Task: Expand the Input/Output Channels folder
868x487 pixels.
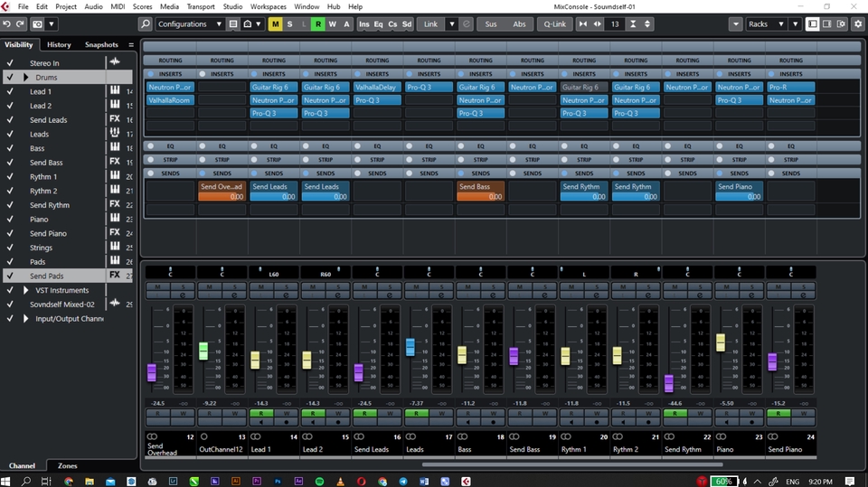Action: pos(25,318)
